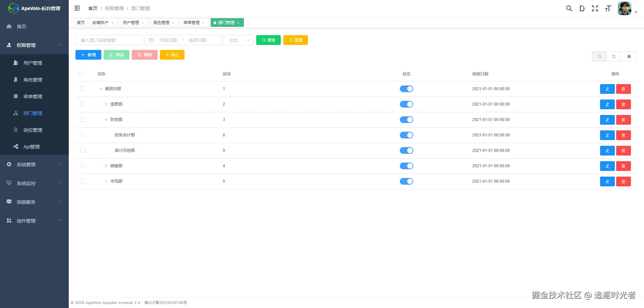Delete the 信息部 department row
Screen dimensions: 644x308
point(623,104)
